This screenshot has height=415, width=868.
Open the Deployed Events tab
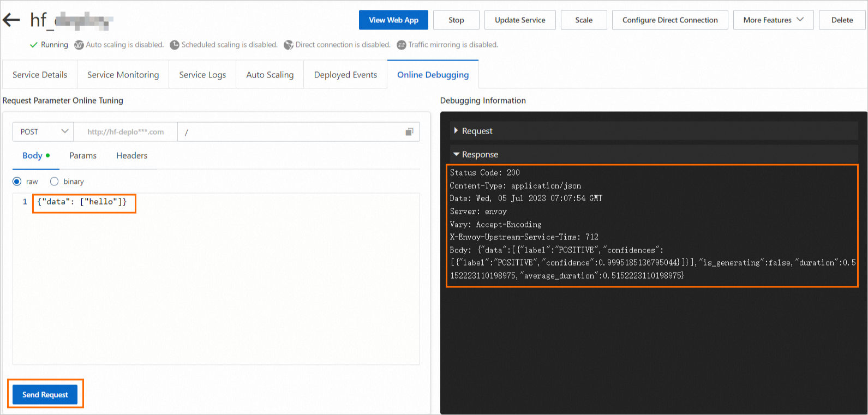click(x=345, y=75)
